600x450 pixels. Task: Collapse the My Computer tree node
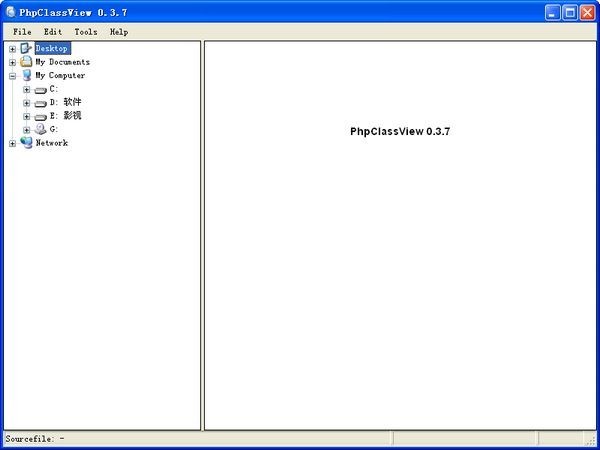(13, 76)
